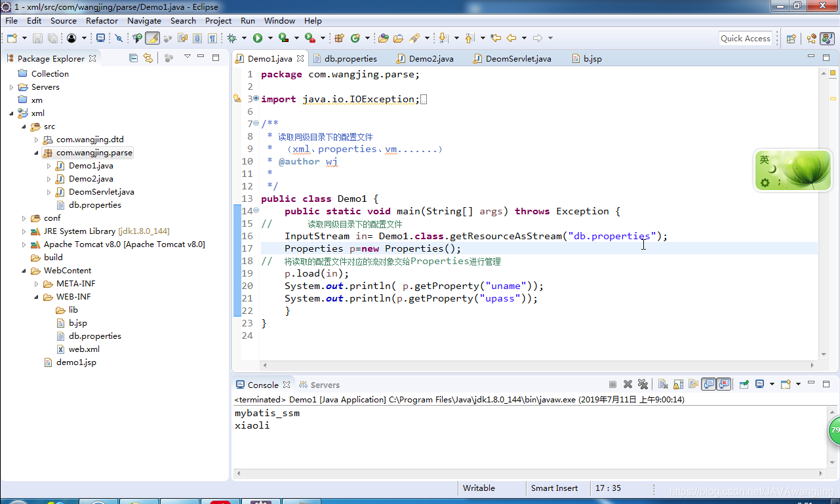Click Remove Launch icon in Console

628,385
